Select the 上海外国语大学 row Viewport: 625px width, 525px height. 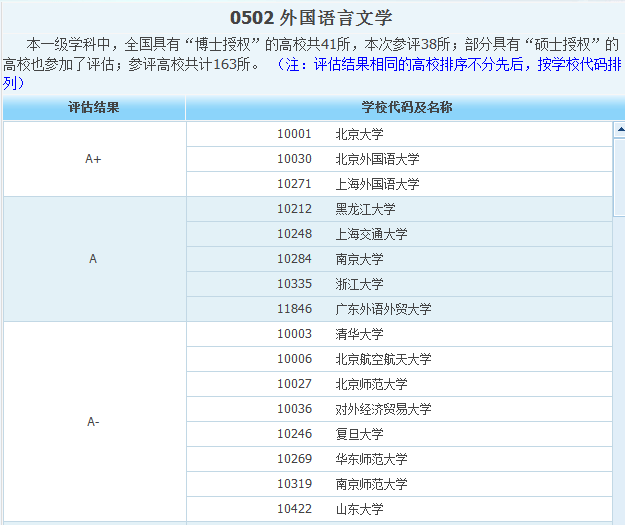click(377, 184)
